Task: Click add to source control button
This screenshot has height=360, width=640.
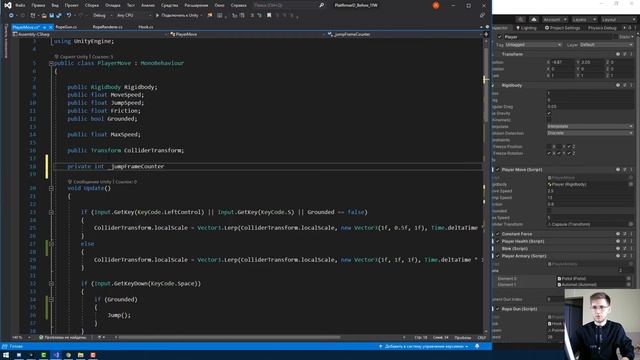Action: (423, 346)
